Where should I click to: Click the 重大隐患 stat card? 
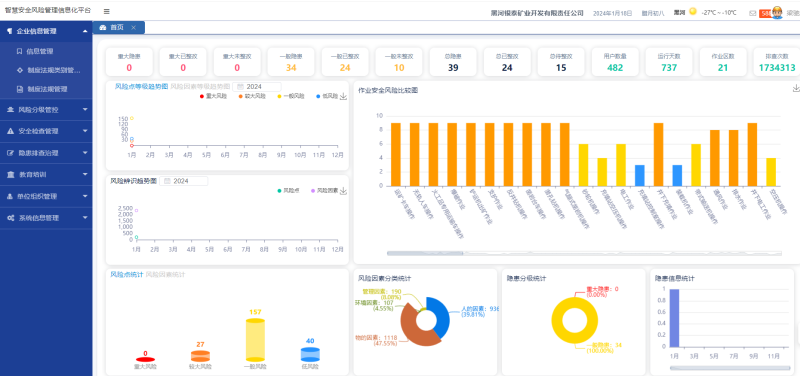(x=129, y=62)
